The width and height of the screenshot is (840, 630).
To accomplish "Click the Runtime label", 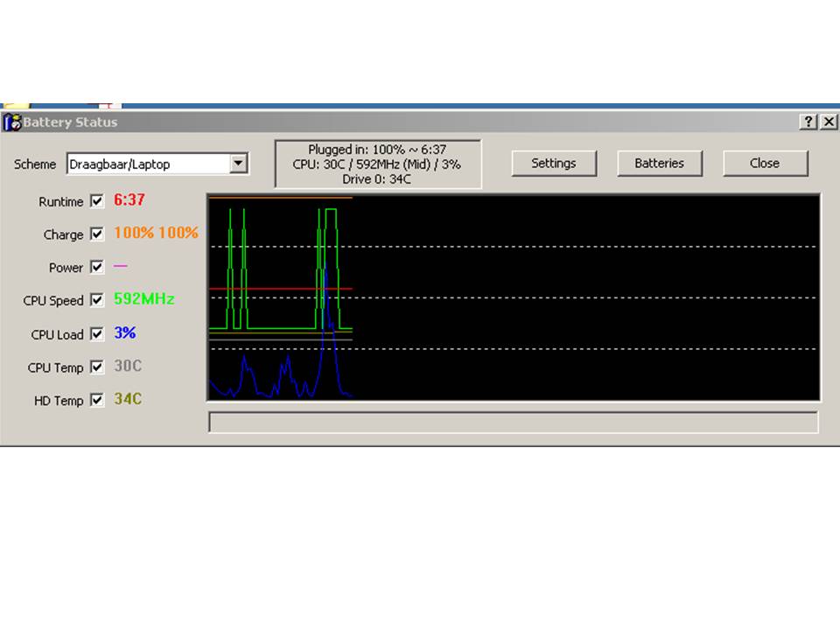I will pyautogui.click(x=61, y=202).
